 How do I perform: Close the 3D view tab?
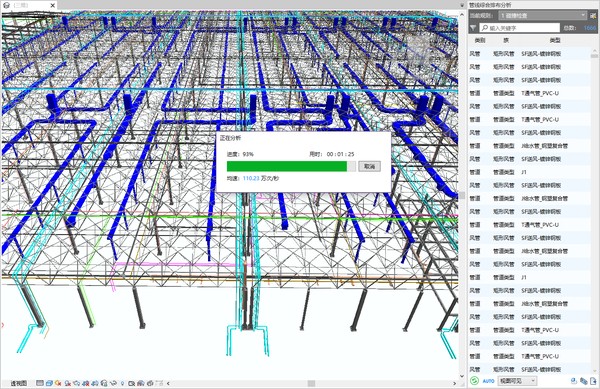(53, 5)
